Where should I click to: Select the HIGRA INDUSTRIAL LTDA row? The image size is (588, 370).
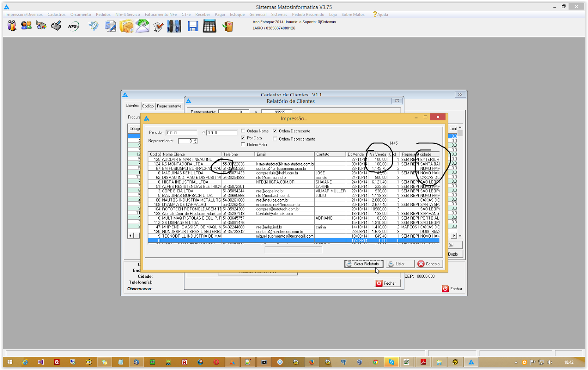[x=293, y=182]
